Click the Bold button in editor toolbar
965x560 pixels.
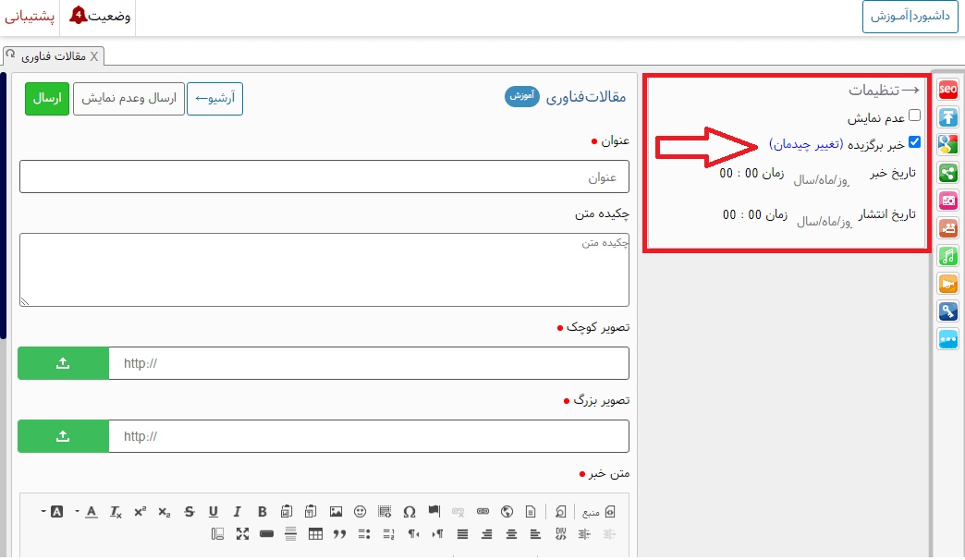pyautogui.click(x=262, y=511)
